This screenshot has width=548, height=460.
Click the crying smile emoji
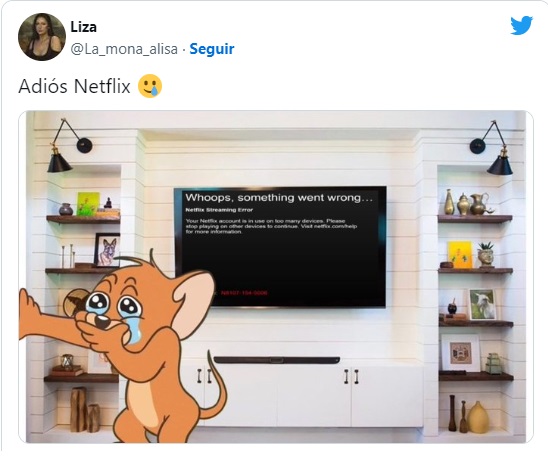[150, 86]
